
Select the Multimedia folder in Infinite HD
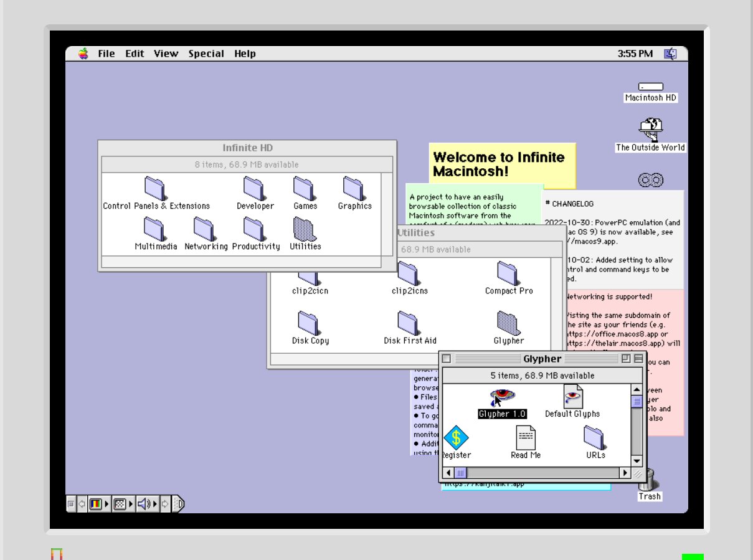[x=156, y=229]
